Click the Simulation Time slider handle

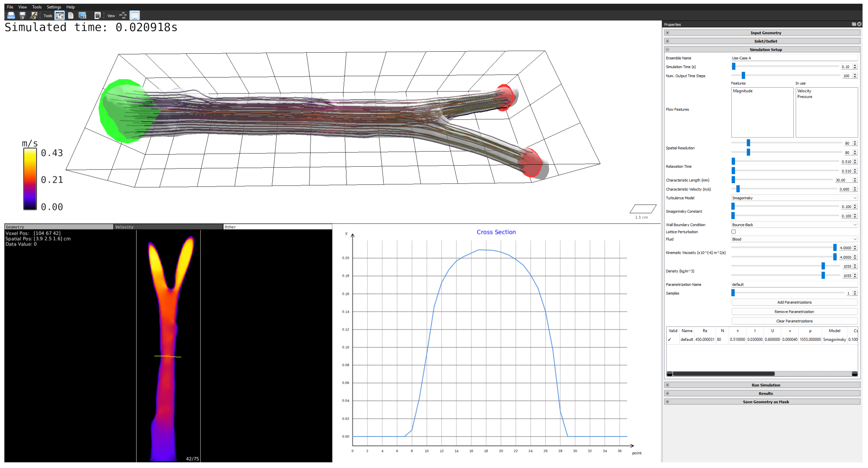tap(733, 66)
